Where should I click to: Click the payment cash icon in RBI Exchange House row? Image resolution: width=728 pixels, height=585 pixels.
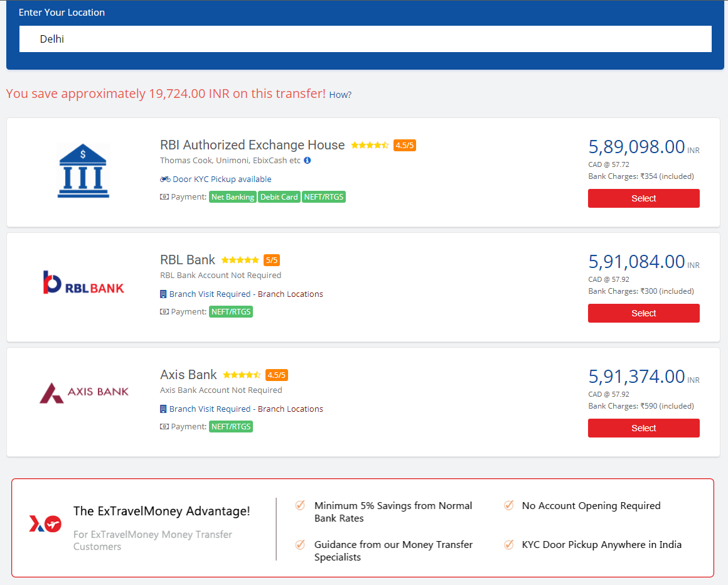(164, 197)
